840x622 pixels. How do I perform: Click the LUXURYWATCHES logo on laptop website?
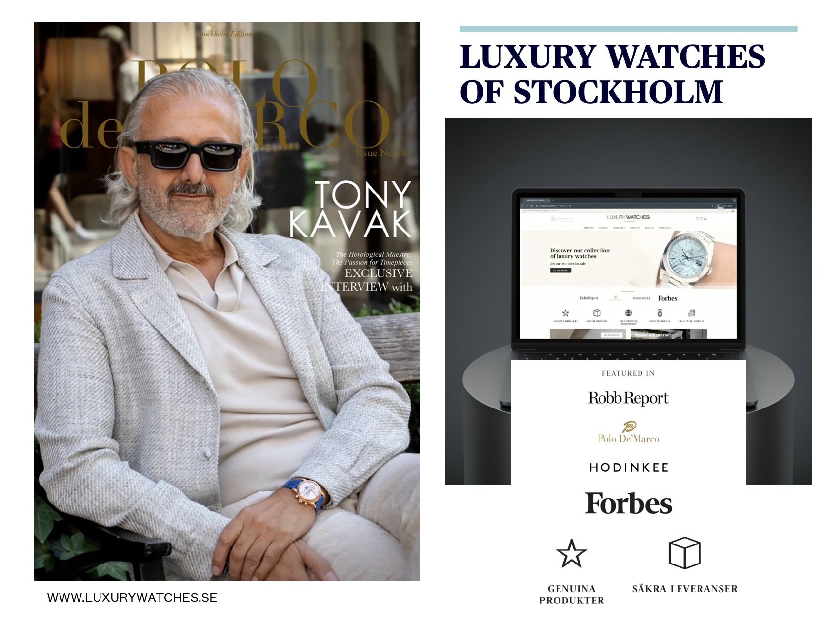(x=628, y=217)
